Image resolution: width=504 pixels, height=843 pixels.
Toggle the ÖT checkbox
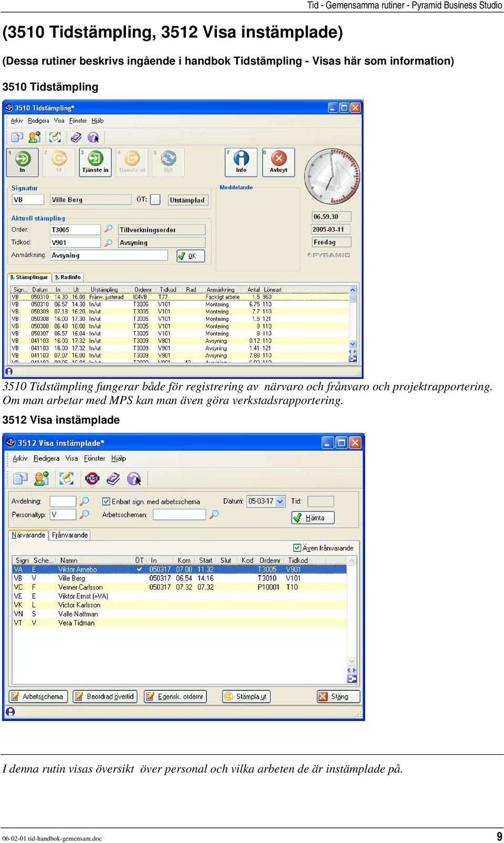coord(155,200)
